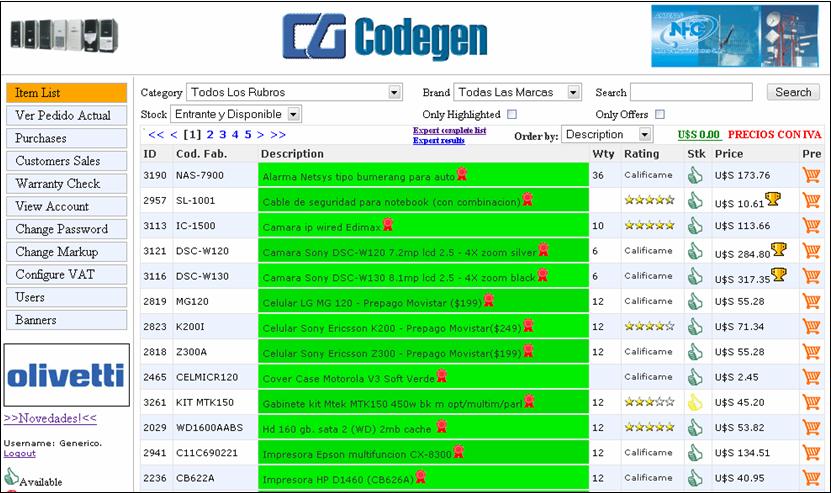This screenshot has height=493, width=831.
Task: Open Ver Pedido Actual menu item
Action: click(67, 116)
